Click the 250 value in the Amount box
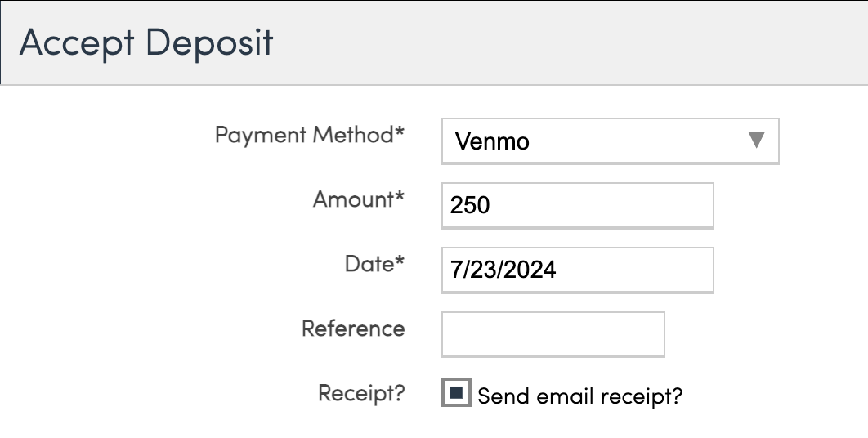Viewport: 868px width, 438px height. (470, 205)
